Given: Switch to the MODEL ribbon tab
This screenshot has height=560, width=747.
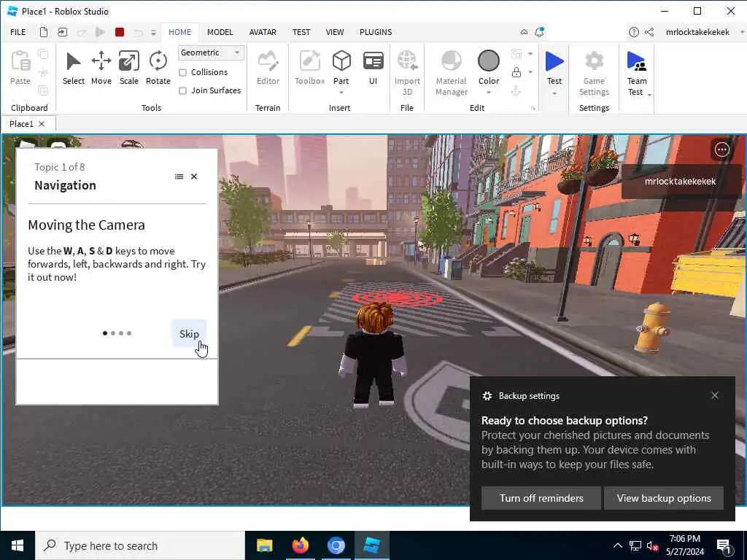Looking at the screenshot, I should tap(220, 32).
